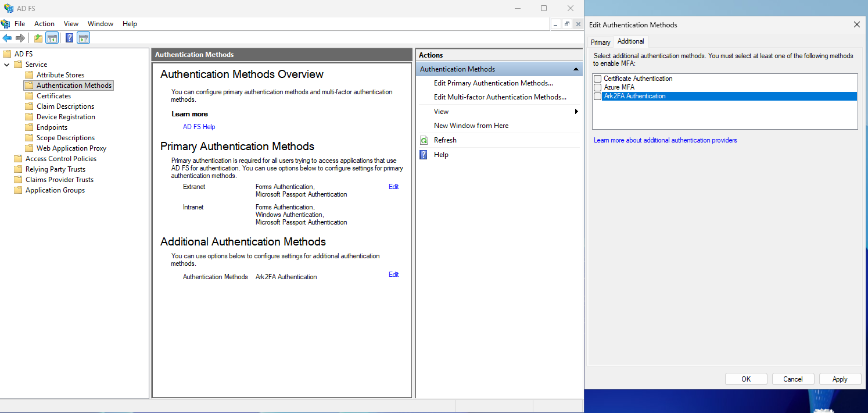
Task: Click Edit link for Additional Authentication Methods
Action: click(393, 275)
